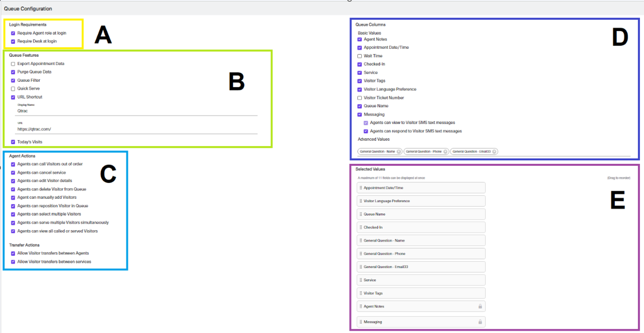The height and width of the screenshot is (333, 644).
Task: Enable Export Appointment Data
Action: click(13, 64)
